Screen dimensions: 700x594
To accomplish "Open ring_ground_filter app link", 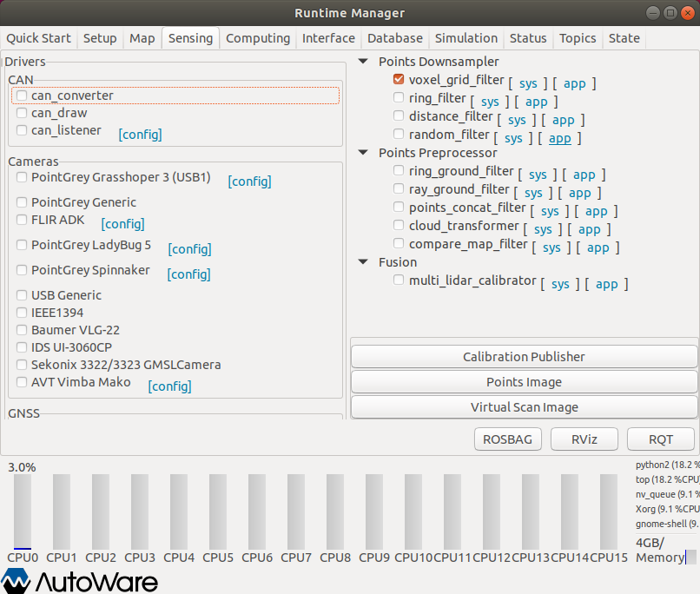I will [584, 175].
